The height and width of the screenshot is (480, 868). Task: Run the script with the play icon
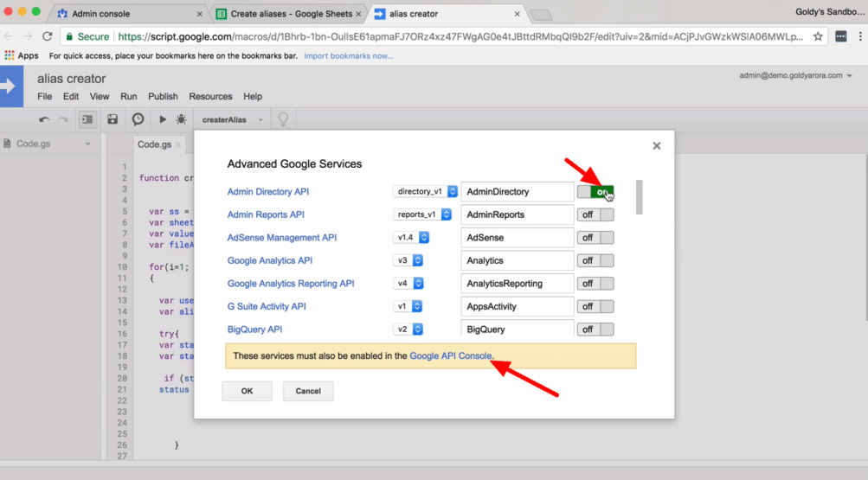163,119
